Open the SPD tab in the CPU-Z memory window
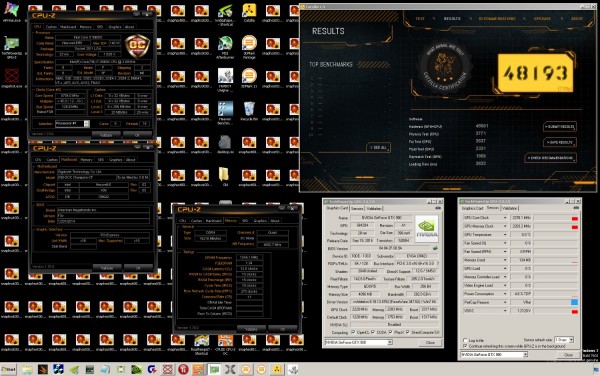This screenshot has height=376, width=600. click(245, 221)
